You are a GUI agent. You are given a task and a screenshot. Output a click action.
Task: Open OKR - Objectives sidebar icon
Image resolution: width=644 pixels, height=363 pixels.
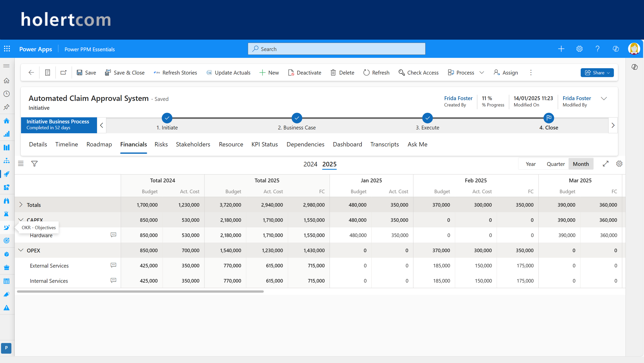click(x=7, y=227)
